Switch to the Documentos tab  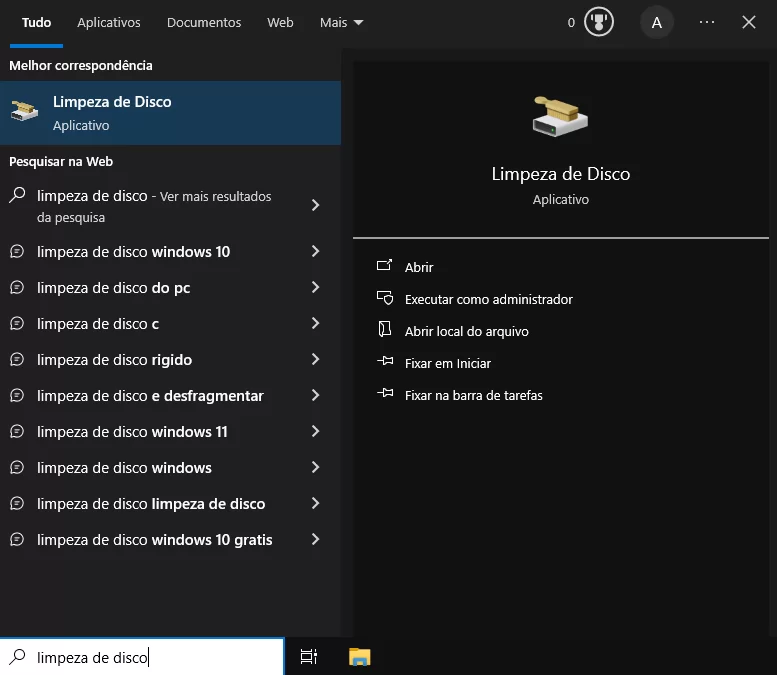(204, 23)
